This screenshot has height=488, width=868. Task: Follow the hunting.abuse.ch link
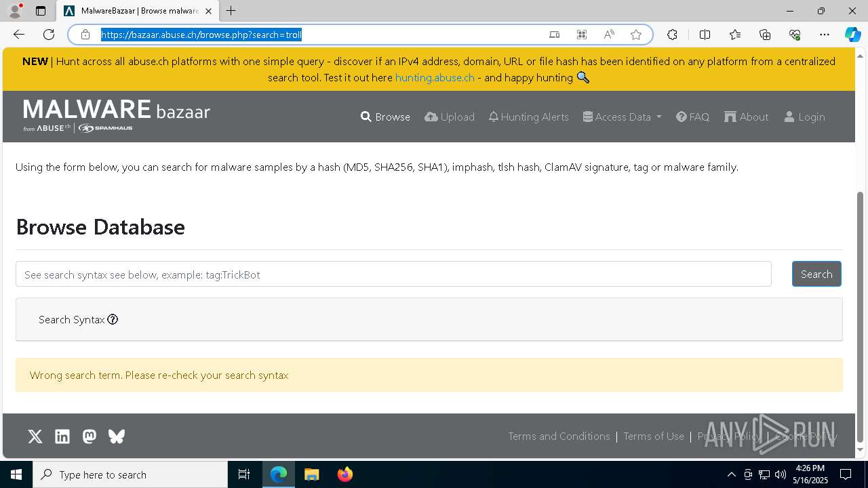pos(435,78)
